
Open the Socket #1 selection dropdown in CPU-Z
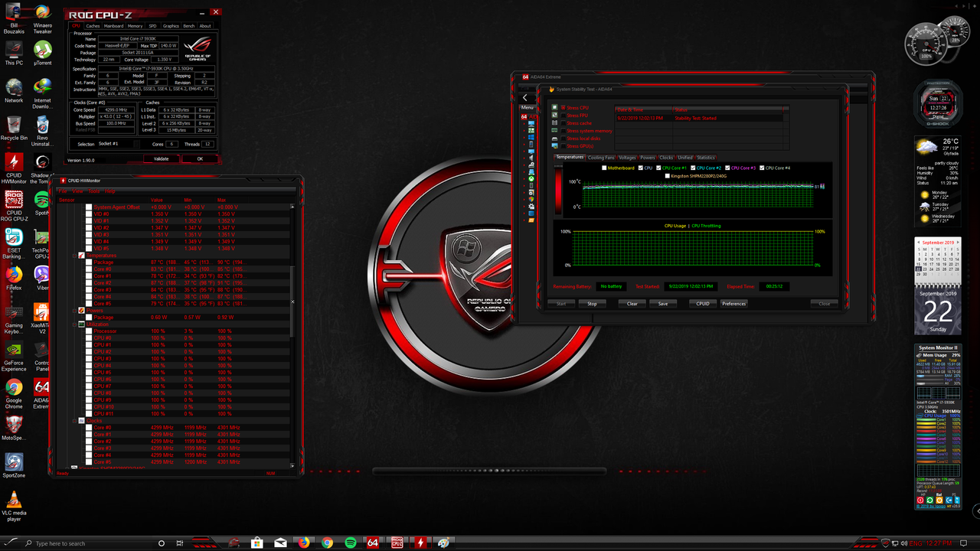[119, 144]
